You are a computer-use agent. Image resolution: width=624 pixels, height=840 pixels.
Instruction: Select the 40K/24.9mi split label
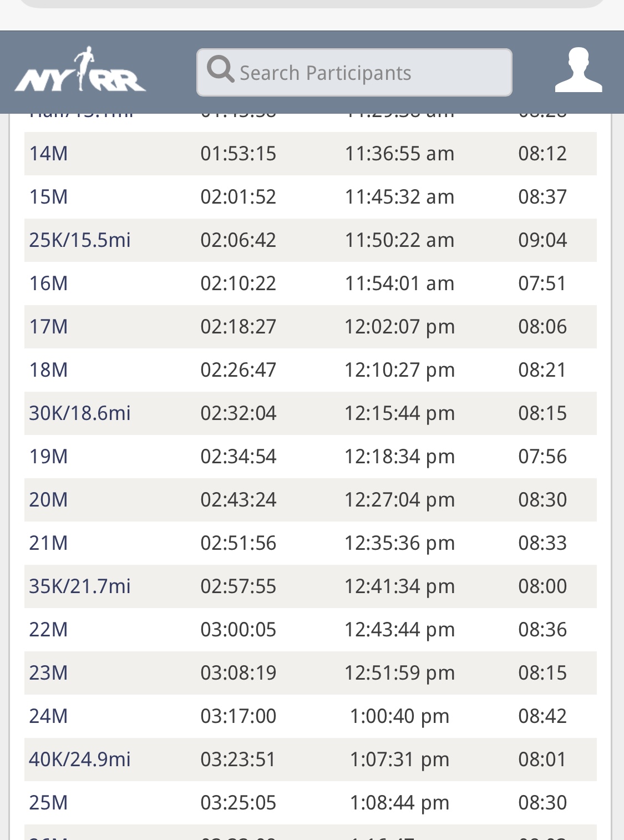pyautogui.click(x=80, y=760)
